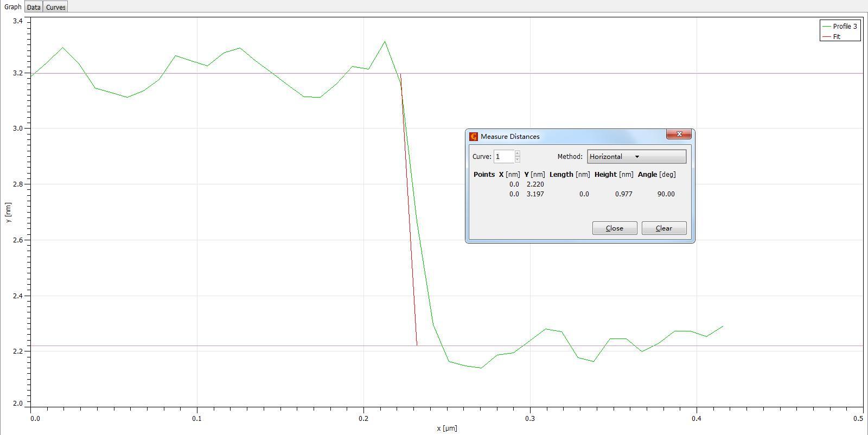The width and height of the screenshot is (868, 435).
Task: Click the Curve number input field
Action: (503, 157)
